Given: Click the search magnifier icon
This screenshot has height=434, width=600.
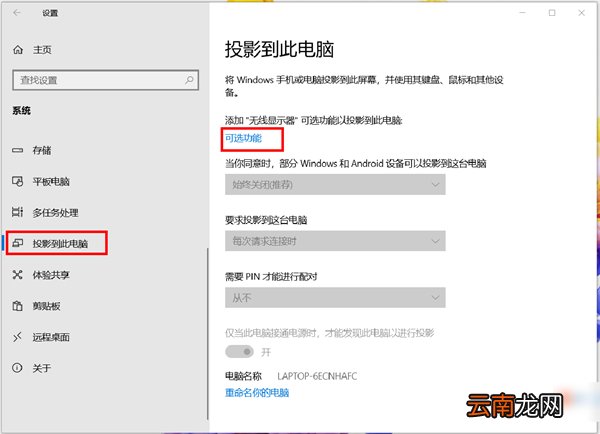Looking at the screenshot, I should [189, 80].
